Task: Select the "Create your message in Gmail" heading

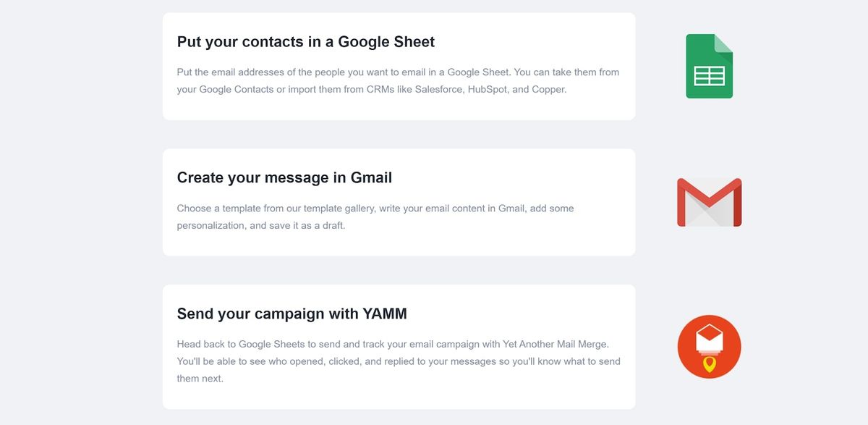Action: tap(284, 177)
